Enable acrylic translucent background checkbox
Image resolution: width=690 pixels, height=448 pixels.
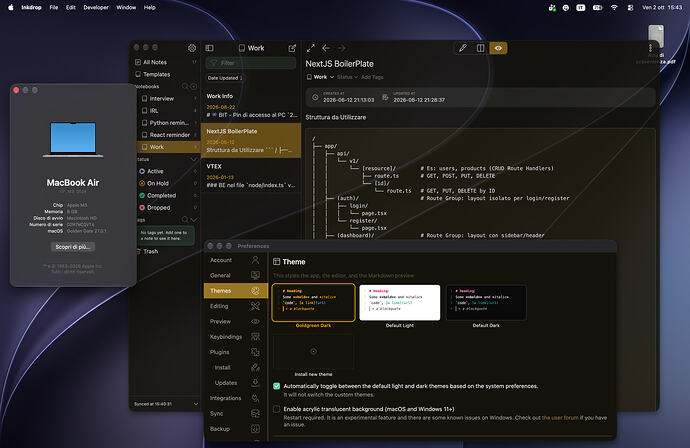click(x=276, y=409)
